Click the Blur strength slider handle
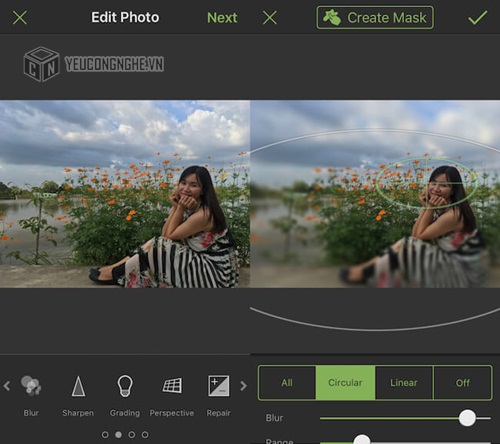This screenshot has height=444, width=500. click(x=467, y=418)
